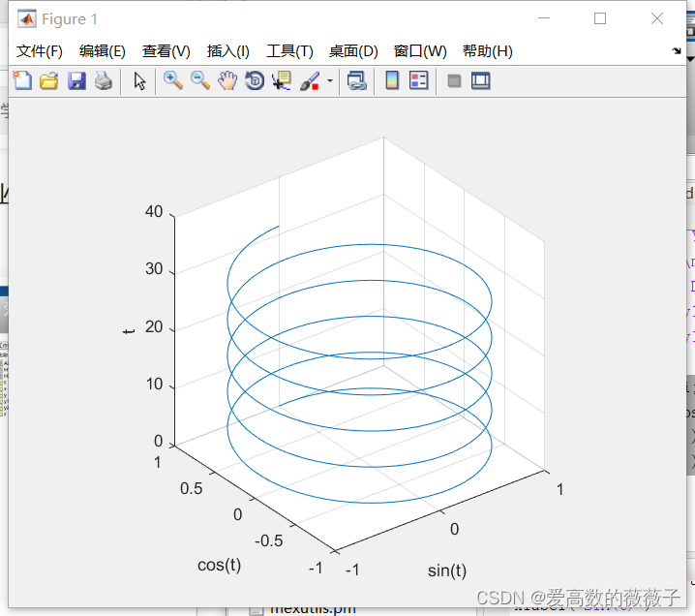Open the 插入(I) menu
The image size is (695, 616).
[228, 51]
